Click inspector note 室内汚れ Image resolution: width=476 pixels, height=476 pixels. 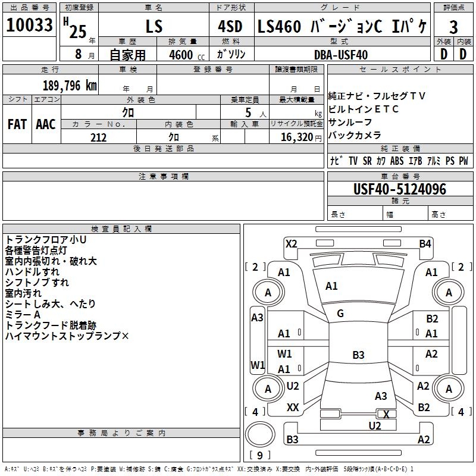tap(23, 293)
